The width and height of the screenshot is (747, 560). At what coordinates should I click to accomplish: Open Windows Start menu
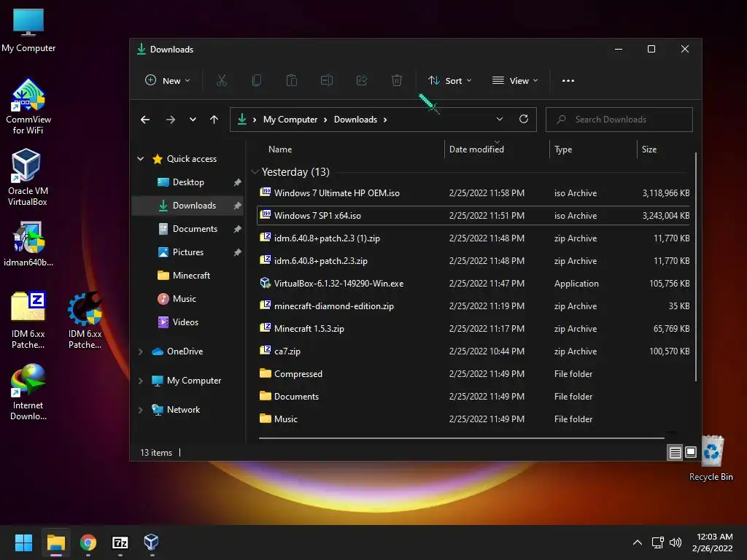point(23,542)
